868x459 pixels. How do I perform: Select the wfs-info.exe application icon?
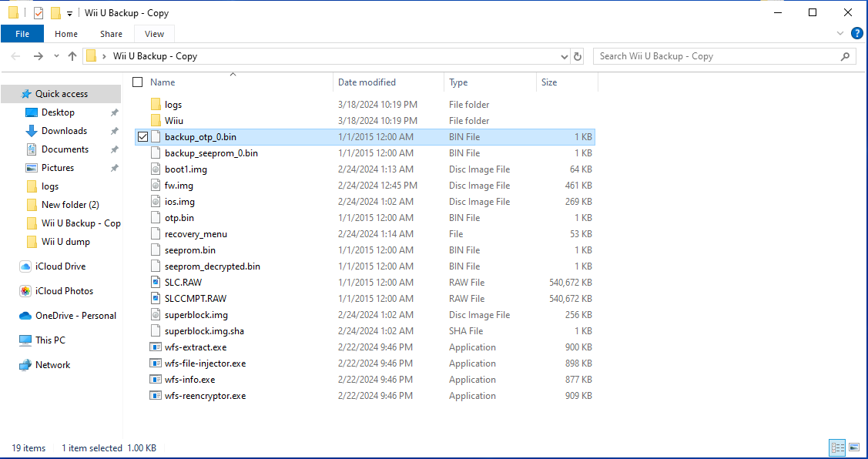[156, 379]
